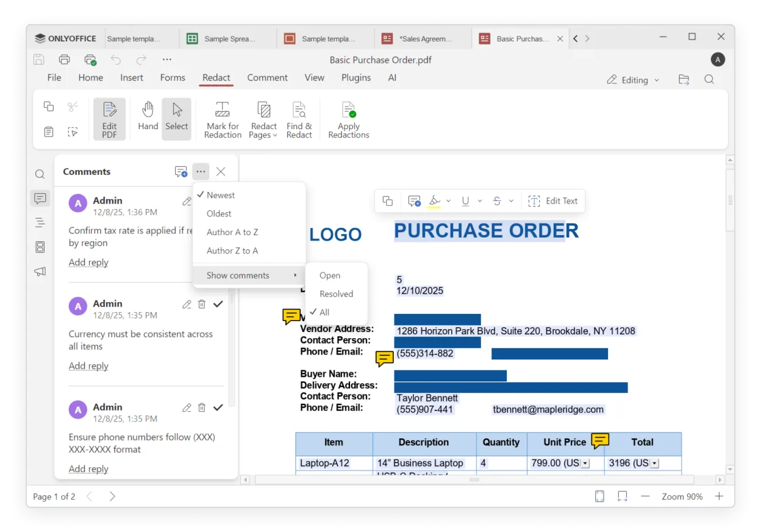Resolve the 'Currency must be consistent' comment
This screenshot has width=761, height=532.
pos(218,304)
